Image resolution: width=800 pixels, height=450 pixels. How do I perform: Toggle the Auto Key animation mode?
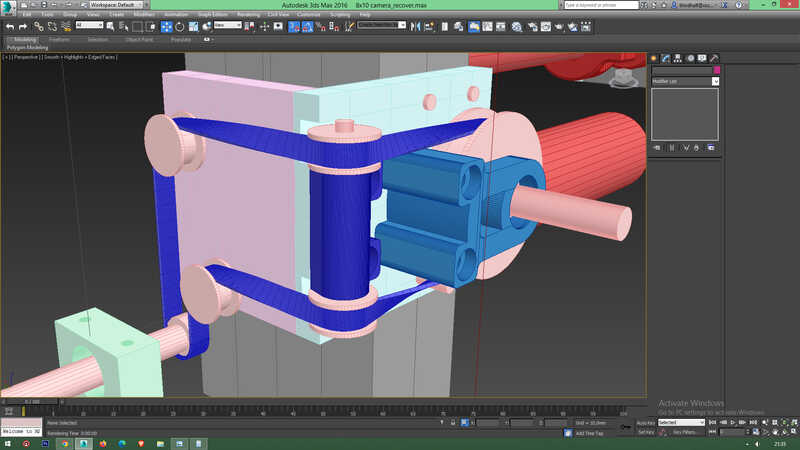tap(646, 423)
